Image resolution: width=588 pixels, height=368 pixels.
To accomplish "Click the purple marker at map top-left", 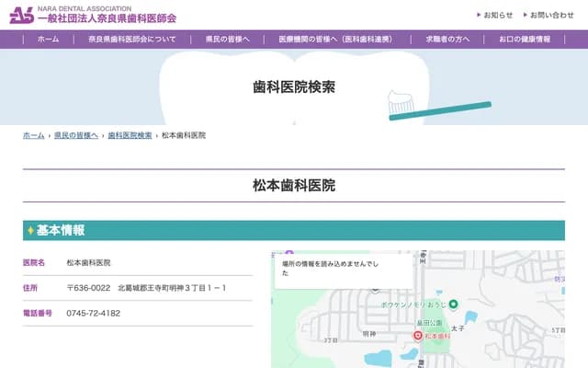I will [x=289, y=251].
